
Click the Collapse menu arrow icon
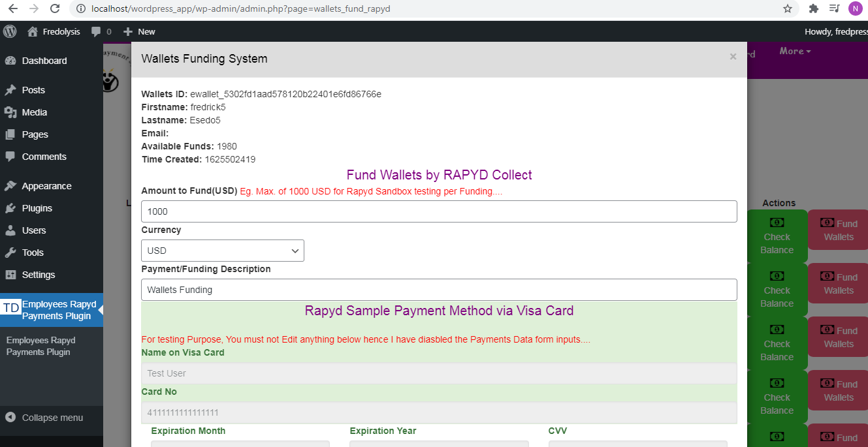tap(10, 418)
